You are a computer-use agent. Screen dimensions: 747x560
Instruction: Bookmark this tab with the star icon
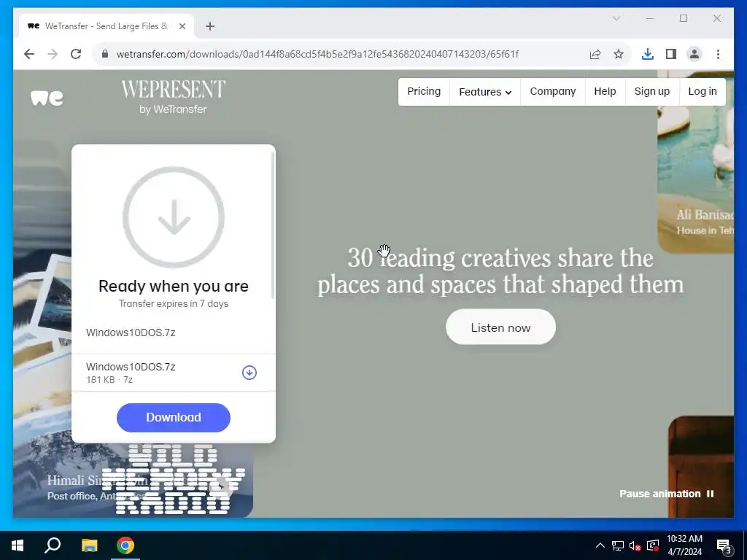click(619, 54)
